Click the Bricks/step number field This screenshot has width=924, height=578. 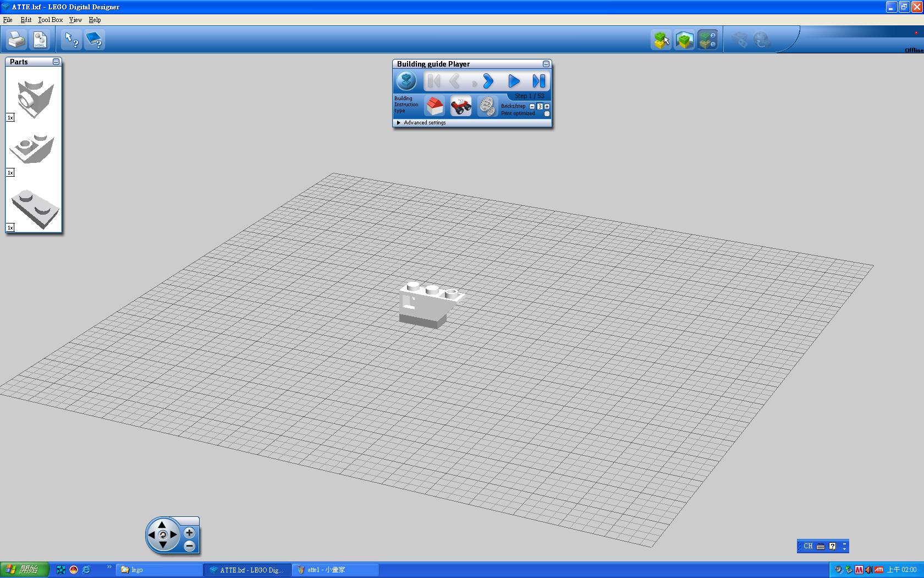pyautogui.click(x=540, y=106)
